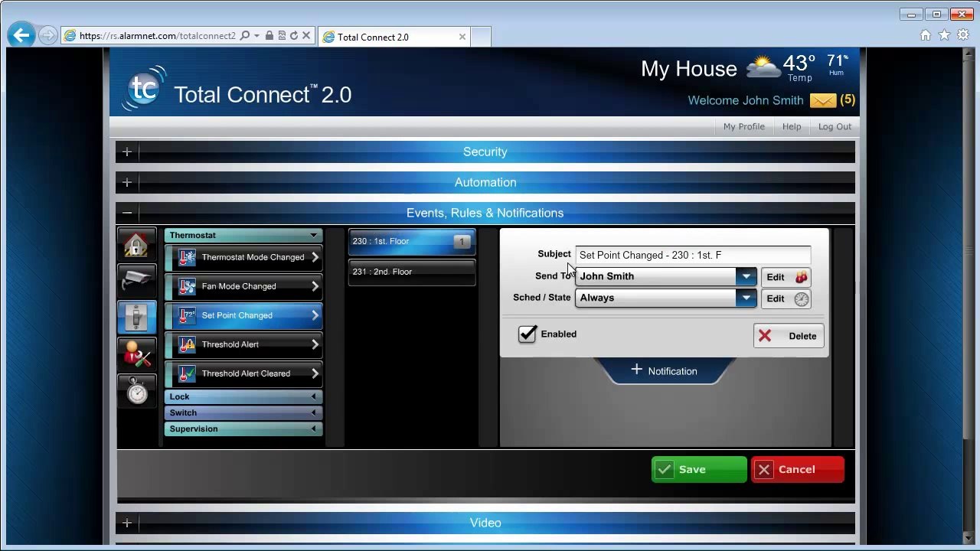Click the 71% Hum reading
This screenshot has height=551, width=980.
[836, 64]
